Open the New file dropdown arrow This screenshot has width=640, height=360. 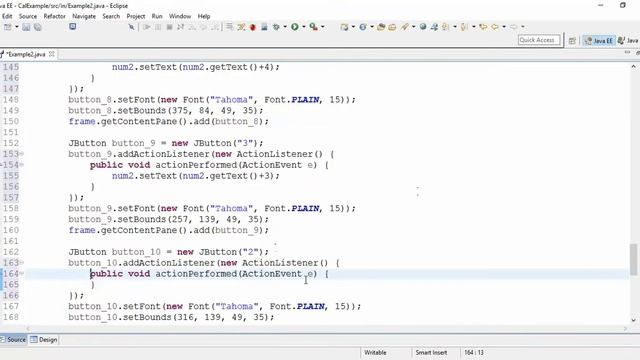point(17,27)
